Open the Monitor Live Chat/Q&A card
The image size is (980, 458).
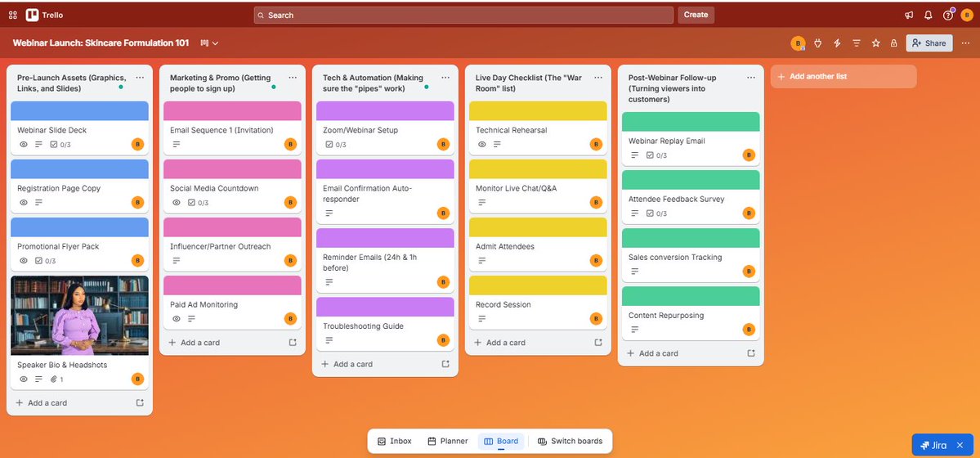point(538,186)
